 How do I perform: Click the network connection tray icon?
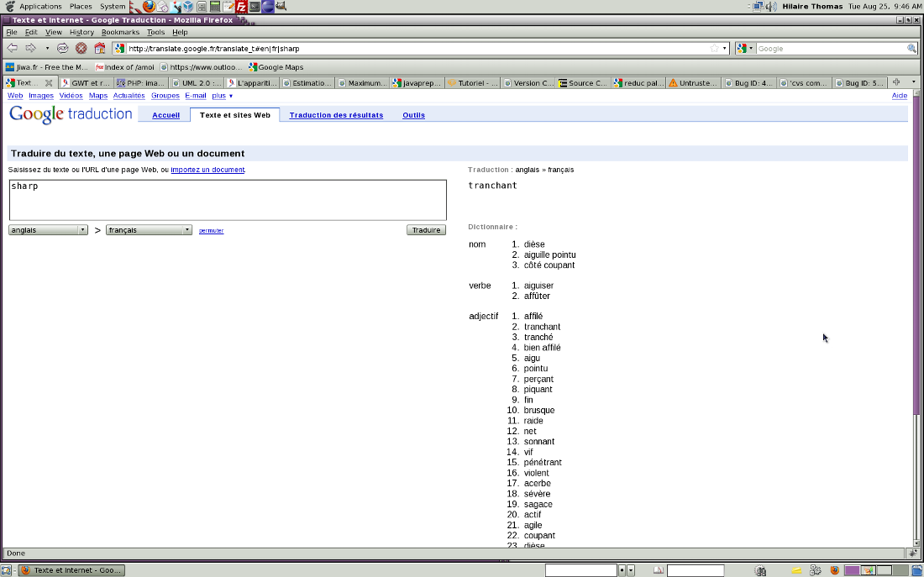click(759, 7)
